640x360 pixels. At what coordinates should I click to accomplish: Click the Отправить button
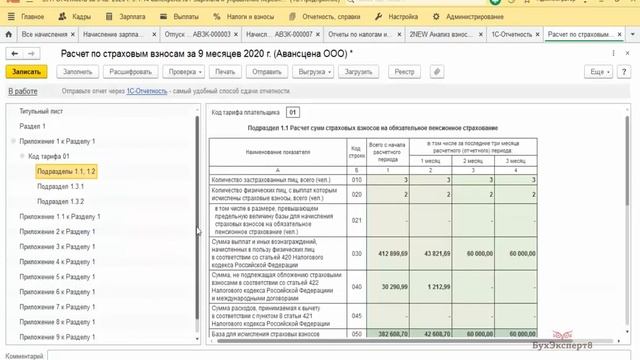coord(267,72)
